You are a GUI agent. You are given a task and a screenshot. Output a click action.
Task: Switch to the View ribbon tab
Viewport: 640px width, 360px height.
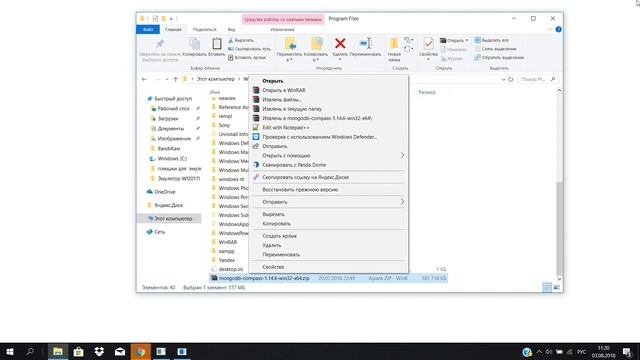[x=231, y=29]
